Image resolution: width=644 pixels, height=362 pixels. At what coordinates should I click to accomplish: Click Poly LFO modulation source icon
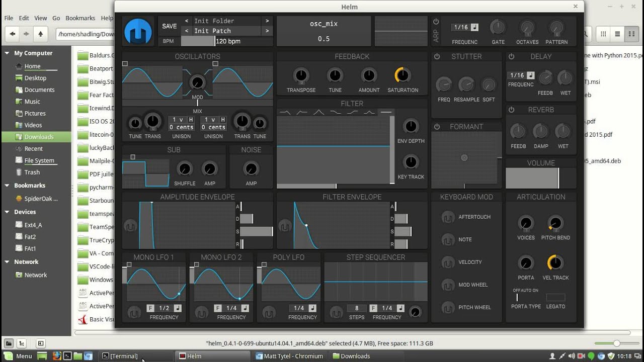coord(269,313)
